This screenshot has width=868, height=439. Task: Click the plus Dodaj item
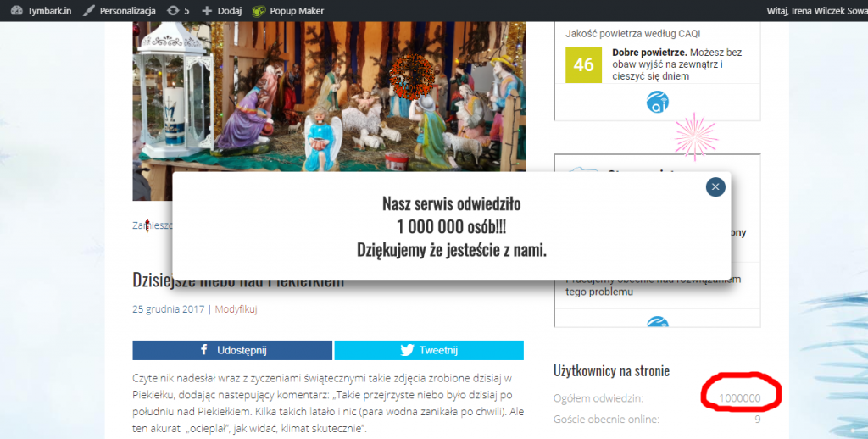(x=222, y=11)
